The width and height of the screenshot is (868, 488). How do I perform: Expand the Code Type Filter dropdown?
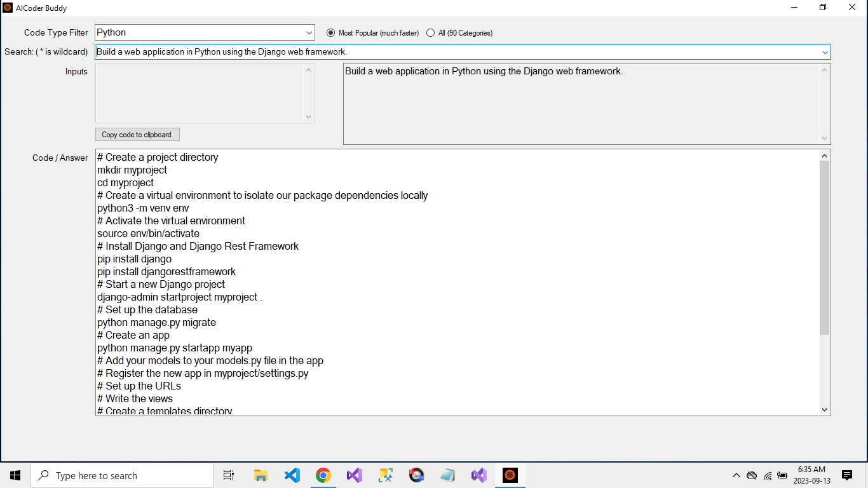pos(309,32)
